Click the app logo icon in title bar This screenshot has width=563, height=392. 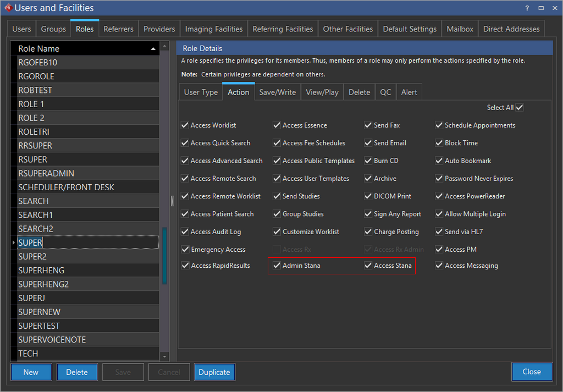tap(8, 8)
